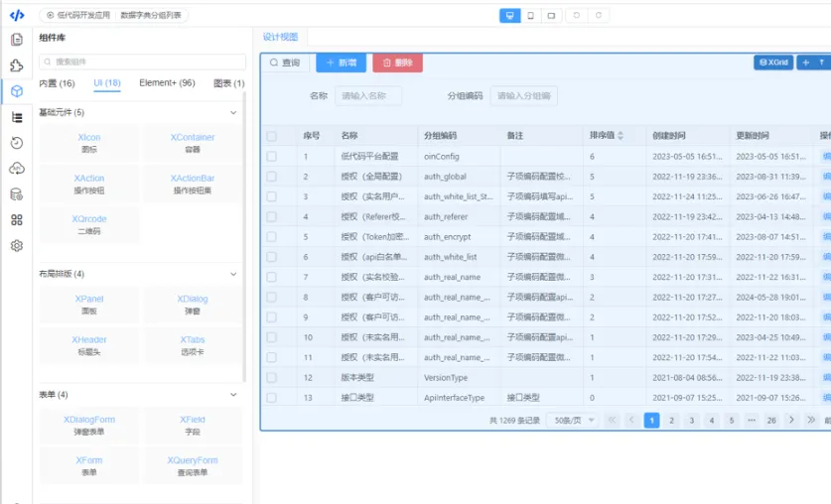The width and height of the screenshot is (831, 504).
Task: Click the 低代码开发应用 breadcrumb
Action: pos(78,15)
